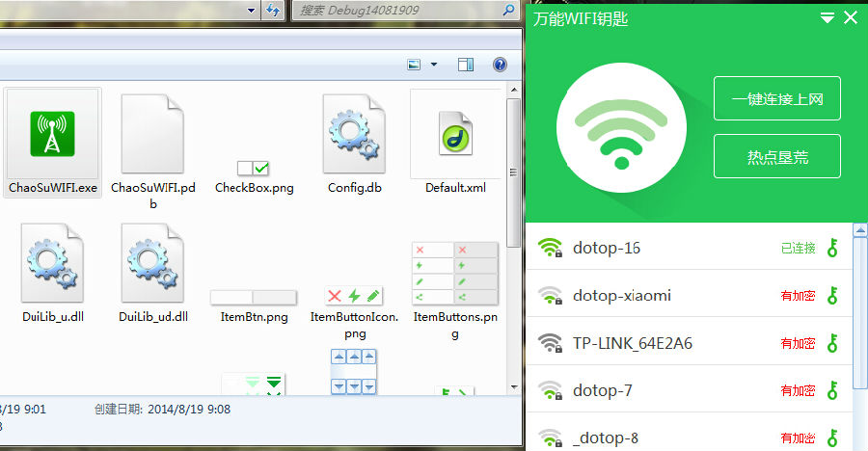Click the signal icon of dotop-16
This screenshot has width=868, height=451.
tap(551, 248)
